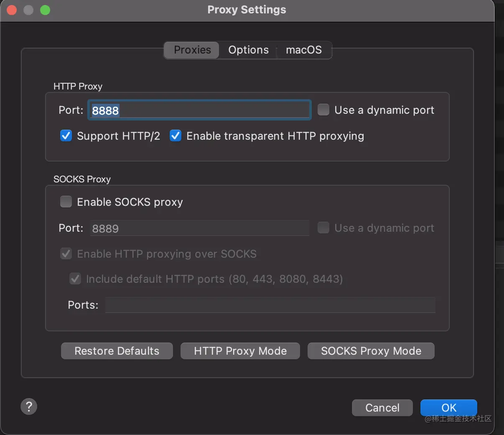Tick the Enable SOCKS proxy checkbox
Viewport: 504px width, 435px height.
(x=66, y=202)
